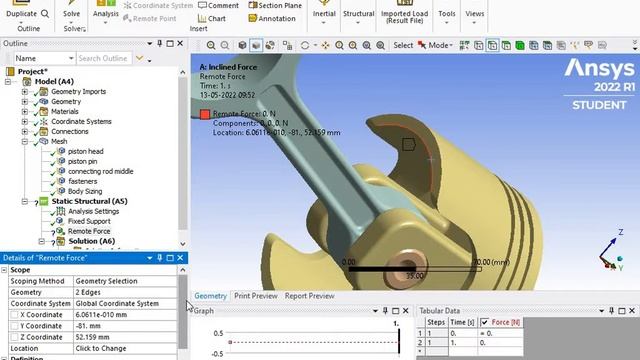Toggle the Z Coordinate checkbox
This screenshot has width=640, height=360.
[14, 337]
